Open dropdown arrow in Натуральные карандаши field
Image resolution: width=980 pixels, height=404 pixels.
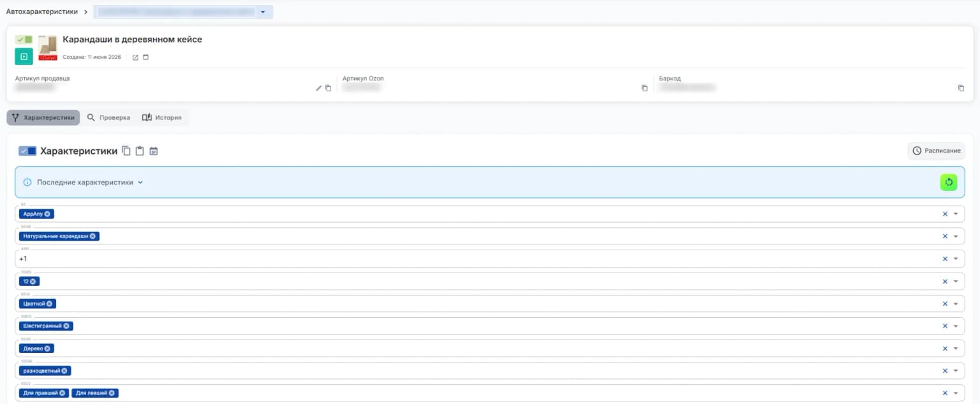pyautogui.click(x=956, y=236)
